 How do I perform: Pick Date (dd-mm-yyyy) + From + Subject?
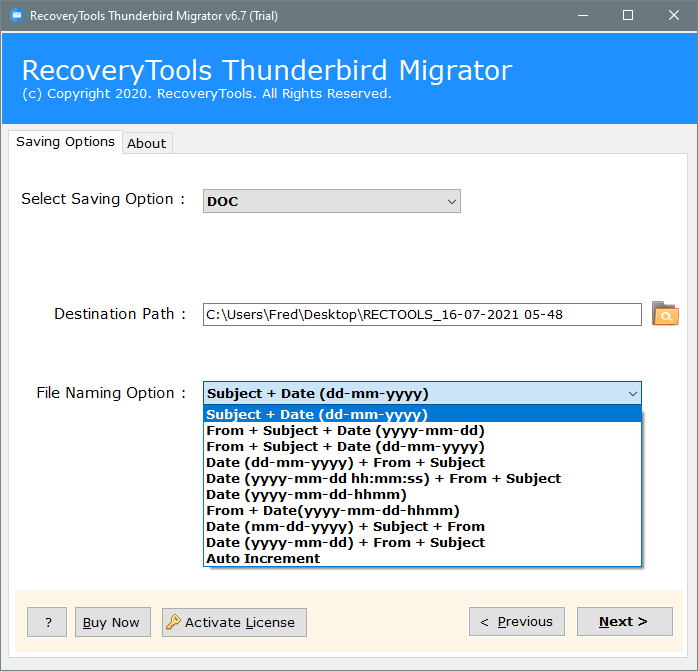[x=422, y=463]
